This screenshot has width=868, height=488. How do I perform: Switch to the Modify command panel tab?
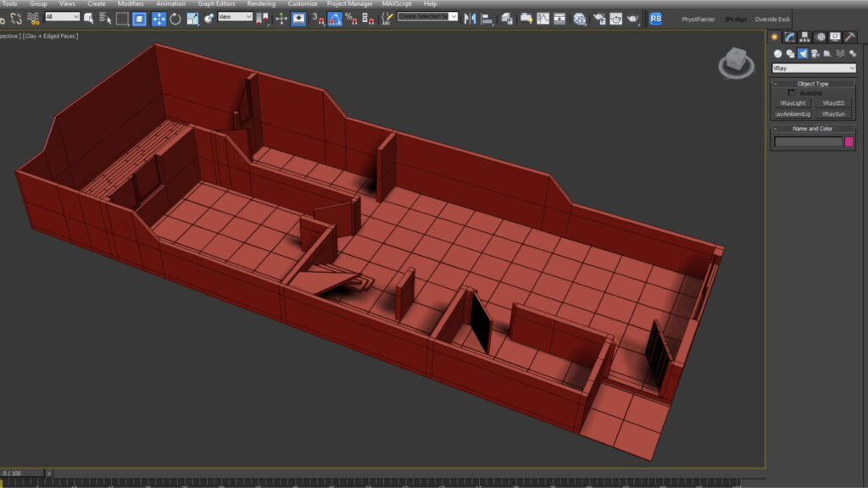pos(790,37)
